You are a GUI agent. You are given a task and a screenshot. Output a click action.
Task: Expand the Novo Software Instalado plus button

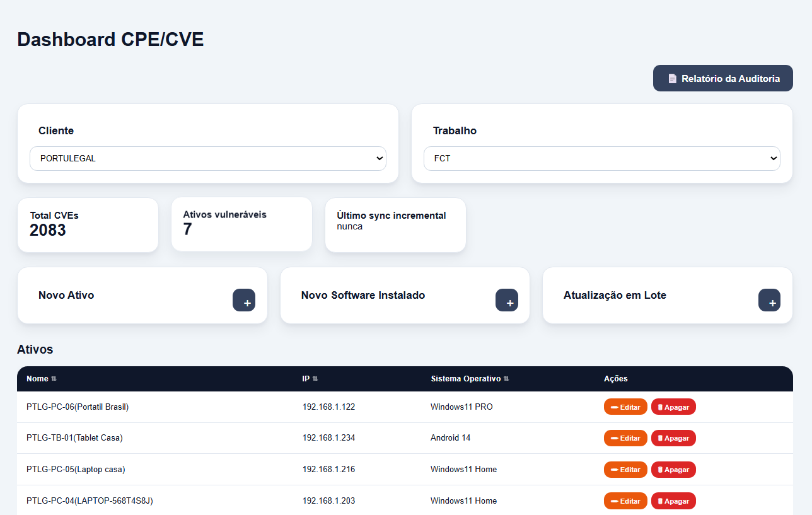(x=507, y=300)
